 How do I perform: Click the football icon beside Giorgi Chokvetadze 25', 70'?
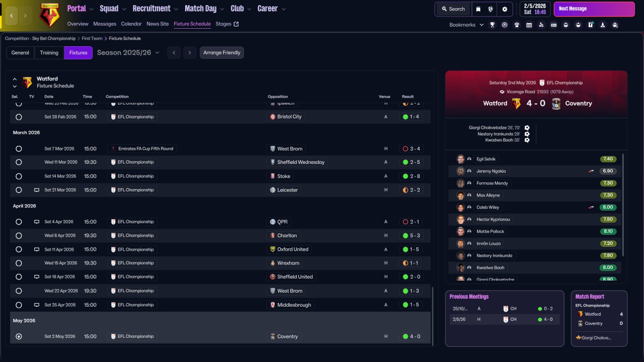tap(527, 128)
